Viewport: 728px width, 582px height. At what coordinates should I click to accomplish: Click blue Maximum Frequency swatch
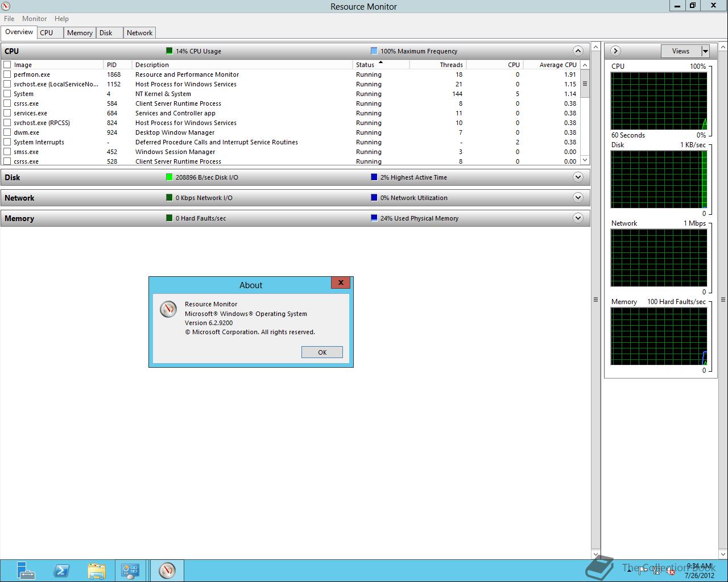pos(374,51)
